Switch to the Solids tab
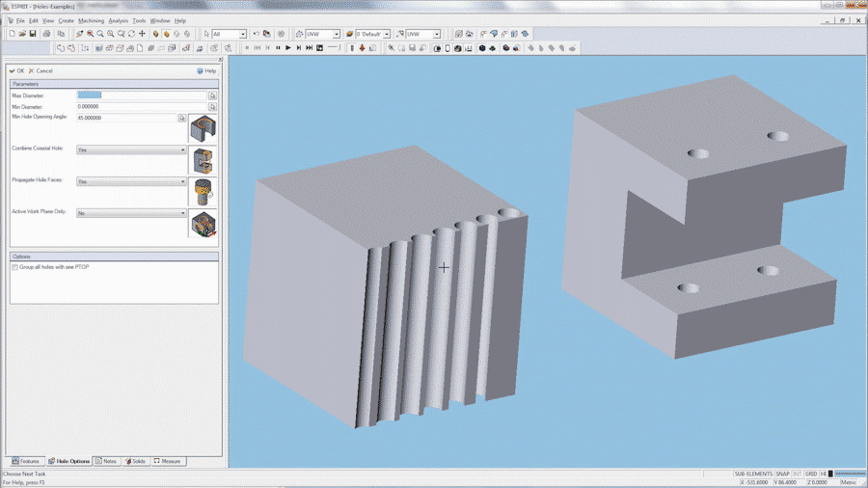Screen dimensions: 868x488 [135, 461]
